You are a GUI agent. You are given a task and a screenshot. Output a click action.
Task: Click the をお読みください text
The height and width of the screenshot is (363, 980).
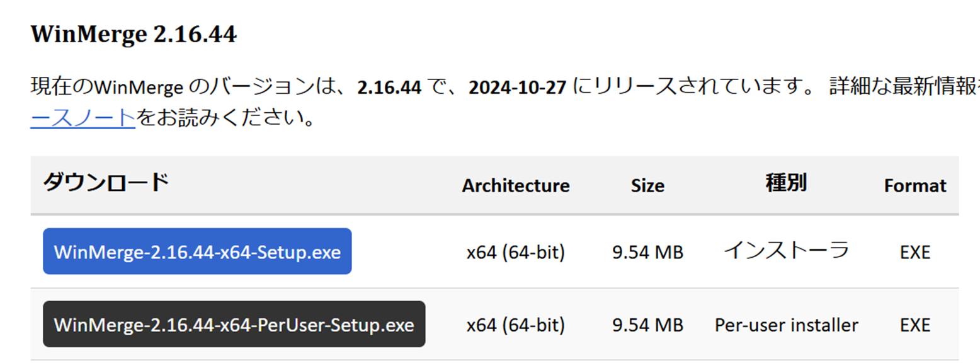pyautogui.click(x=225, y=117)
